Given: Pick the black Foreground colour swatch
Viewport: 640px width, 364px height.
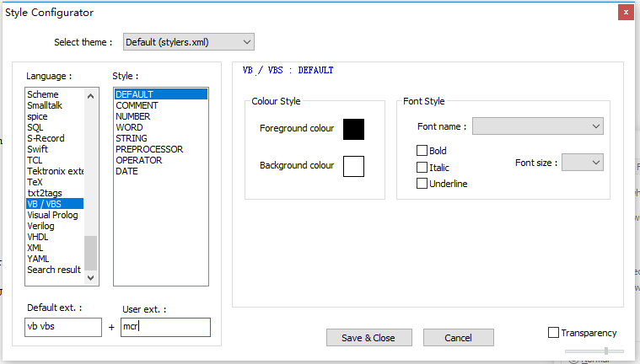Looking at the screenshot, I should (353, 129).
